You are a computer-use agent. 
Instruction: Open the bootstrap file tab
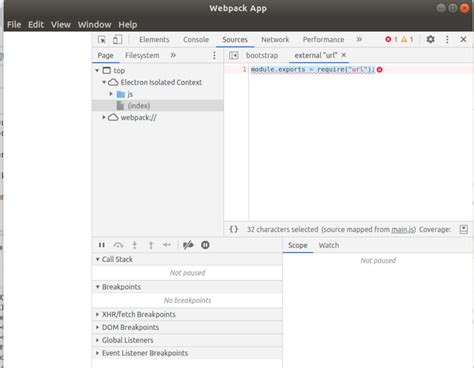coord(262,55)
